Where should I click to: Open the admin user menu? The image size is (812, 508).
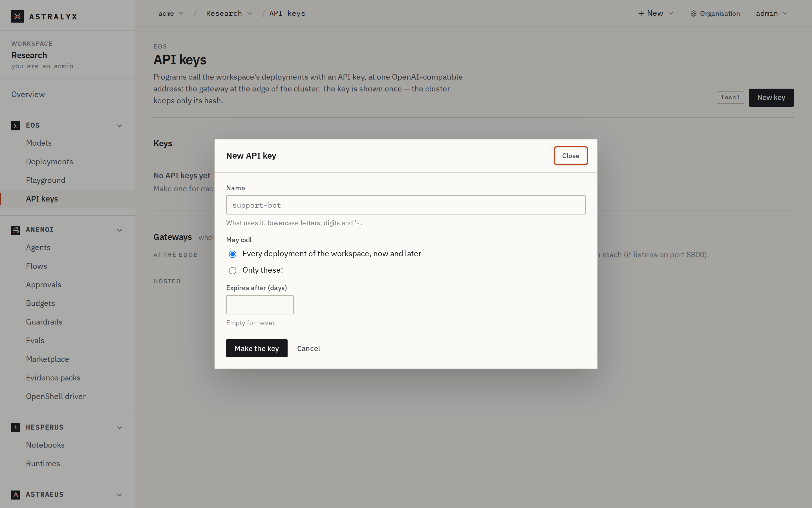[771, 14]
